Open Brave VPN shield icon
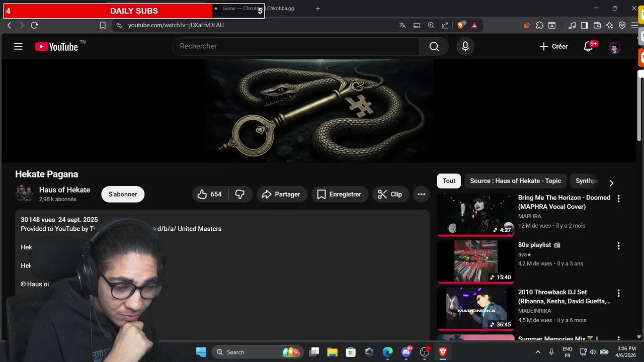 tap(622, 25)
